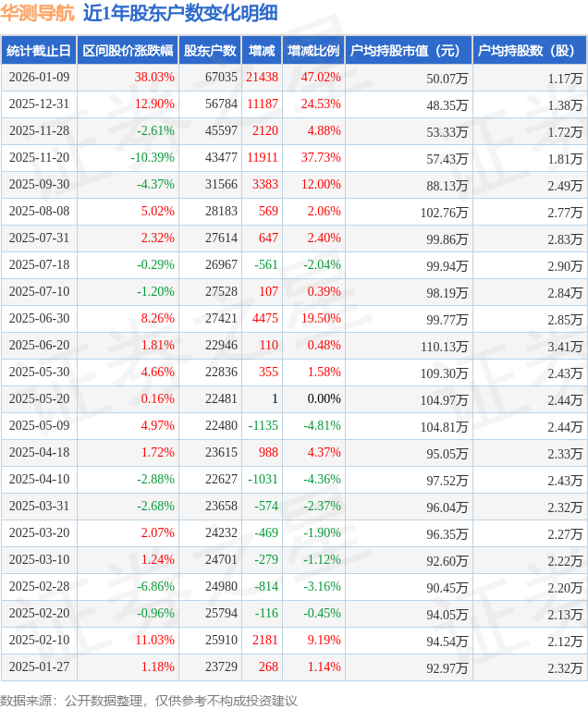Select the 股东户数 column header
588x709 pixels.
coord(209,51)
